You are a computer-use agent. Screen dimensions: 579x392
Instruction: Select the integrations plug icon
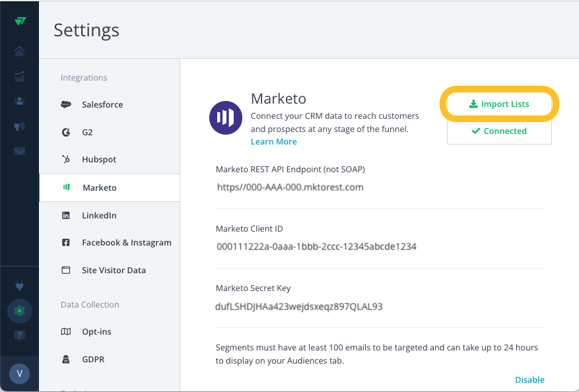pos(20,286)
